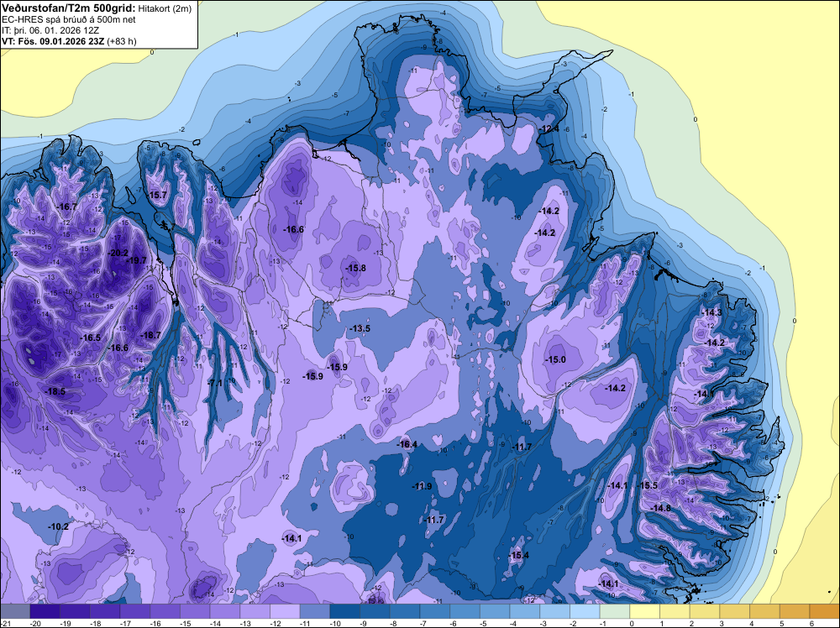Click the -15.0 temperature label
The height and width of the screenshot is (628, 840).
pos(555,359)
